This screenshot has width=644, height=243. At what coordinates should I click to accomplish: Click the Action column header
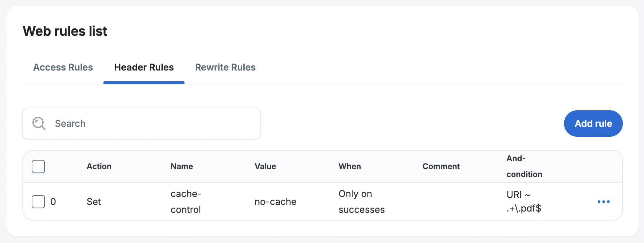pyautogui.click(x=99, y=167)
